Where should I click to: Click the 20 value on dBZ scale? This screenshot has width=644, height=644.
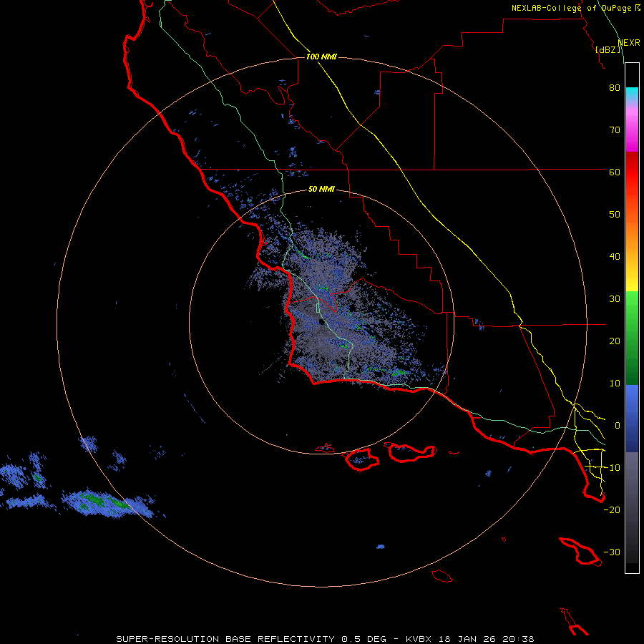615,341
